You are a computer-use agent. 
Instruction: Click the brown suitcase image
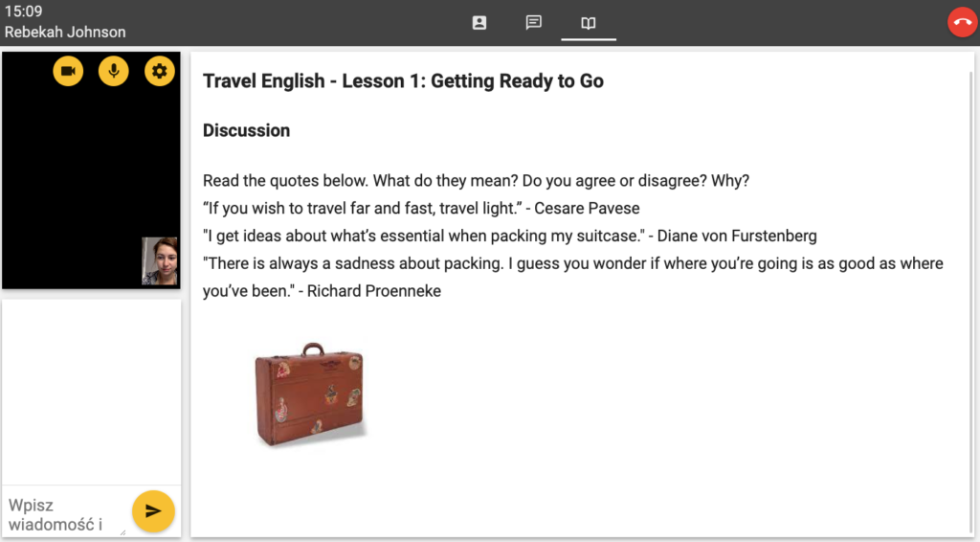pyautogui.click(x=309, y=395)
